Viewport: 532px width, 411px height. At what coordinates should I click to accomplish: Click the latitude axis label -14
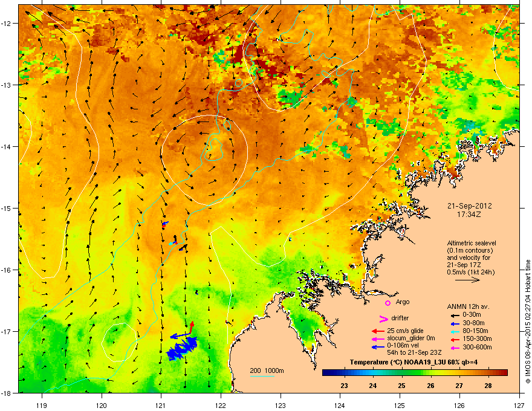[x=6, y=146]
